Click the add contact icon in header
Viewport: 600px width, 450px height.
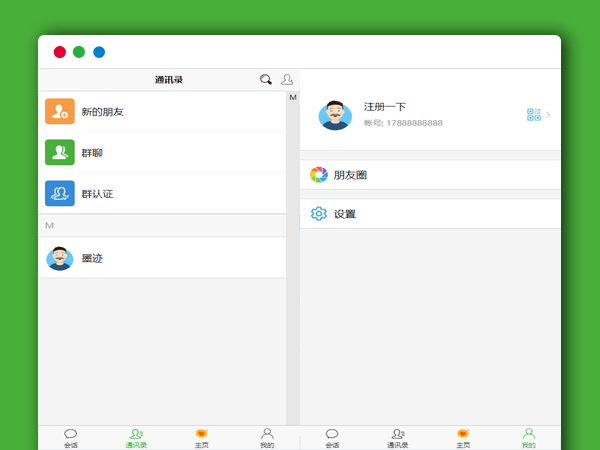pyautogui.click(x=287, y=79)
